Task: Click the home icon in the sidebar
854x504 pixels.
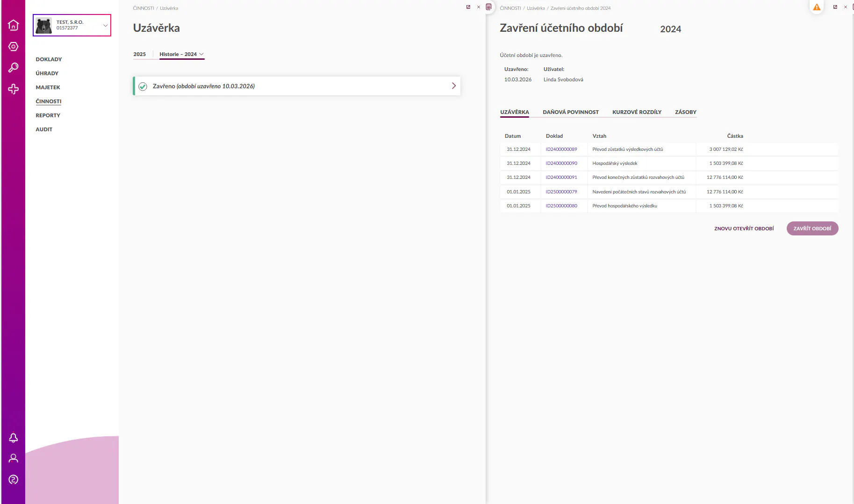Action: click(14, 25)
